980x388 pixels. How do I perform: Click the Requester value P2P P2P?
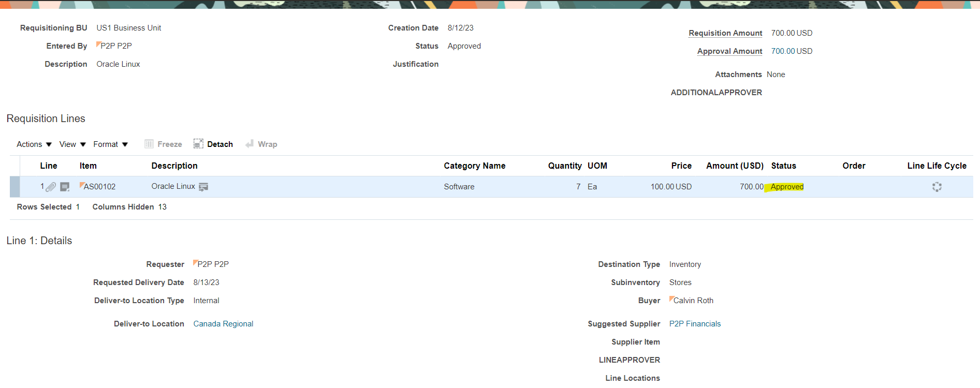point(213,264)
